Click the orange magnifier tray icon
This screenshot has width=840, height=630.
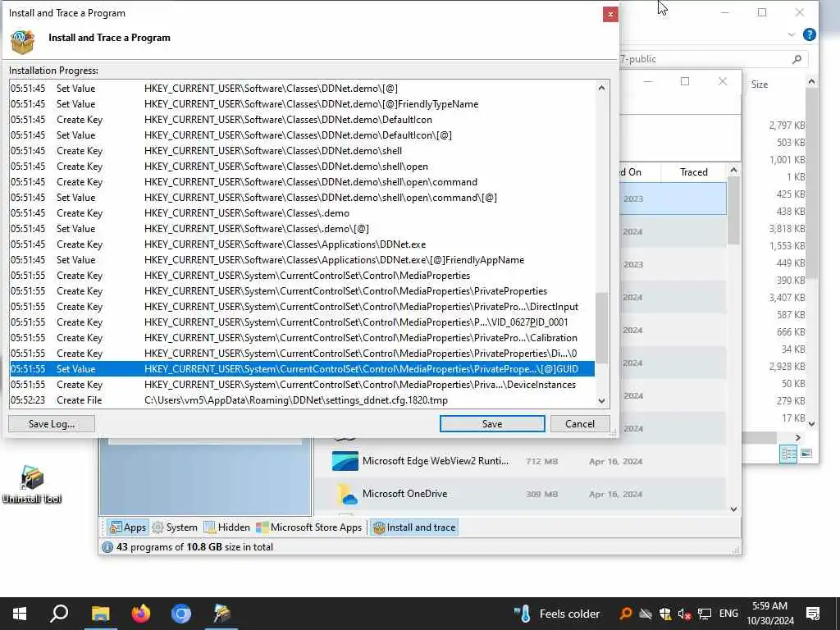[625, 614]
